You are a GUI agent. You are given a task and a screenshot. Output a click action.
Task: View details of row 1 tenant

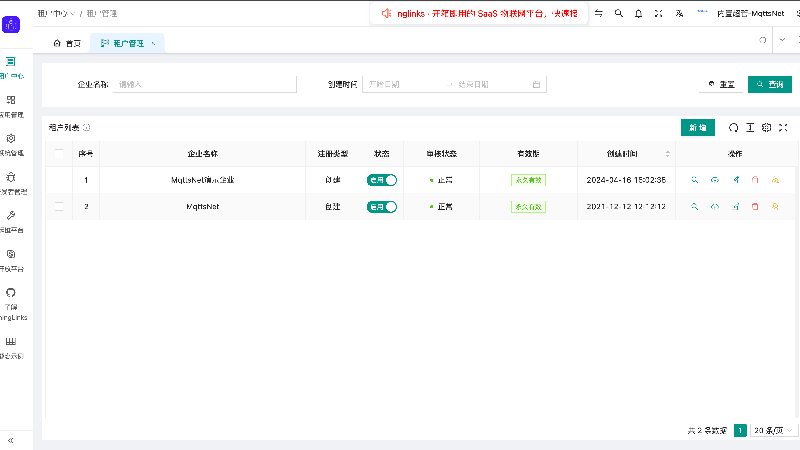point(694,180)
